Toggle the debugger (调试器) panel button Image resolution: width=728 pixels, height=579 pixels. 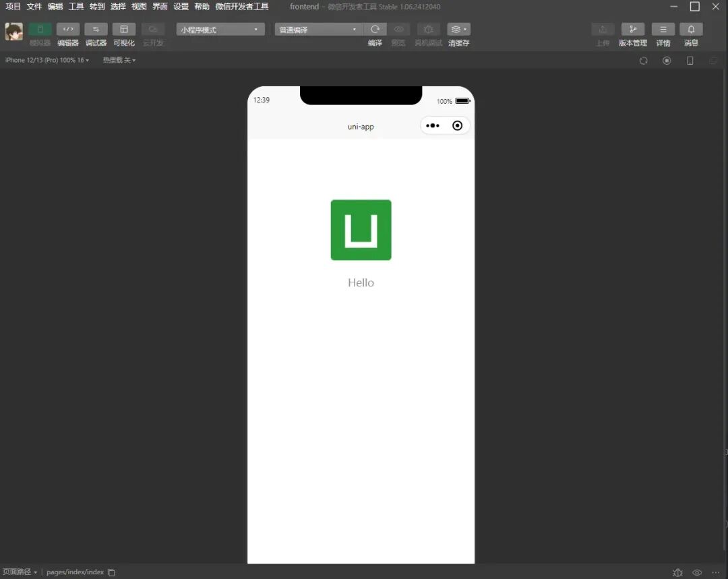tap(96, 29)
